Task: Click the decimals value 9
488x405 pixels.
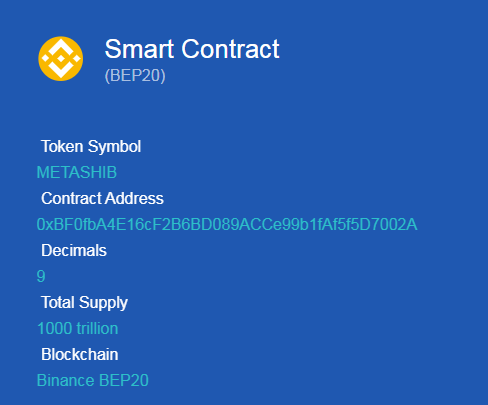Action: [41, 276]
